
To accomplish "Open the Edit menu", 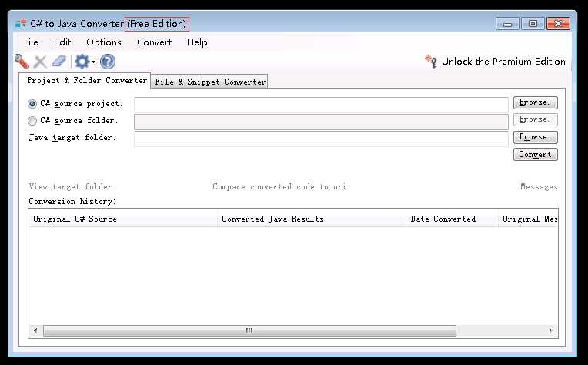I will point(62,42).
